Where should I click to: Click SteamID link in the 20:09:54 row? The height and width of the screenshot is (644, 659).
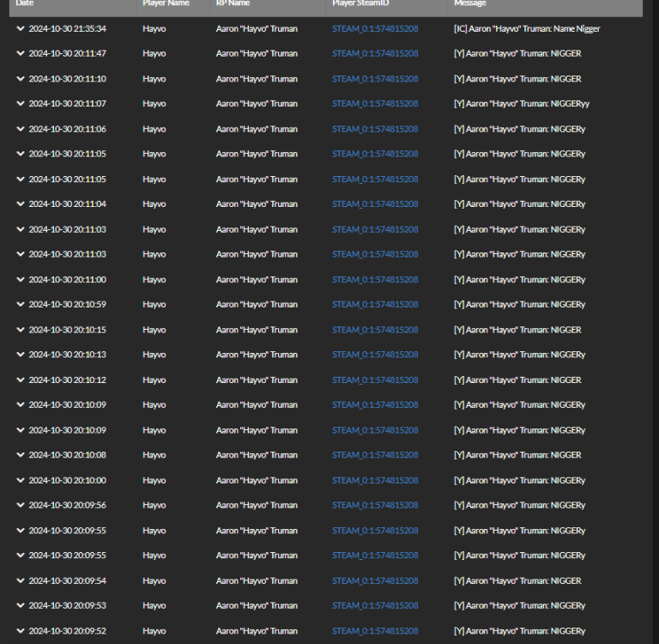375,581
